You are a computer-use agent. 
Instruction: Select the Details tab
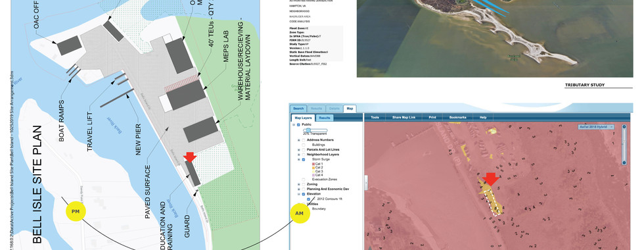click(x=334, y=109)
